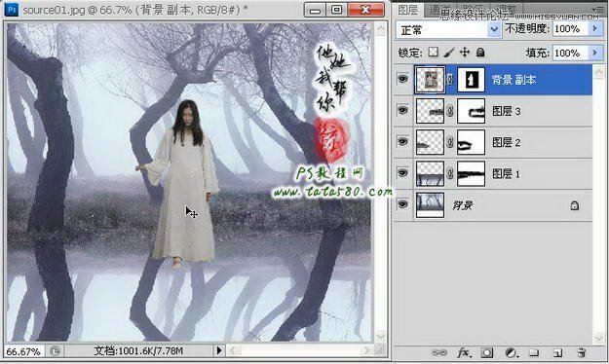Click the lock icon on 背景 layer
The width and height of the screenshot is (609, 364).
pos(575,205)
